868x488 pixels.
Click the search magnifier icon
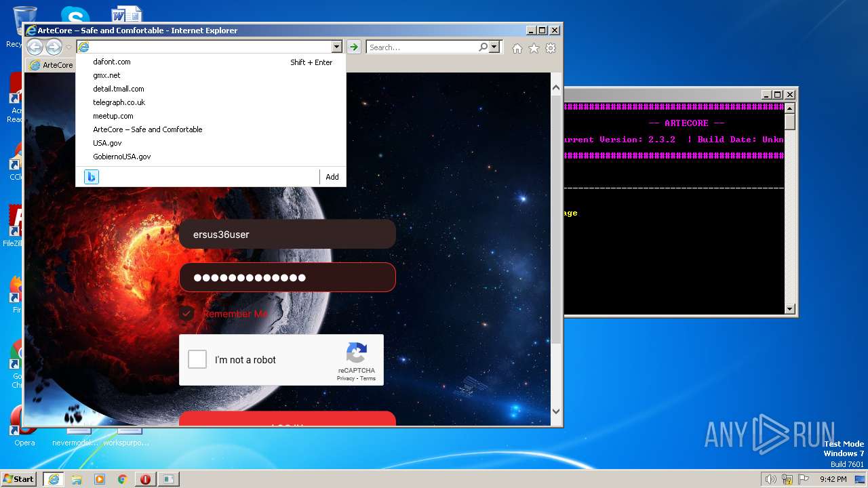(483, 47)
